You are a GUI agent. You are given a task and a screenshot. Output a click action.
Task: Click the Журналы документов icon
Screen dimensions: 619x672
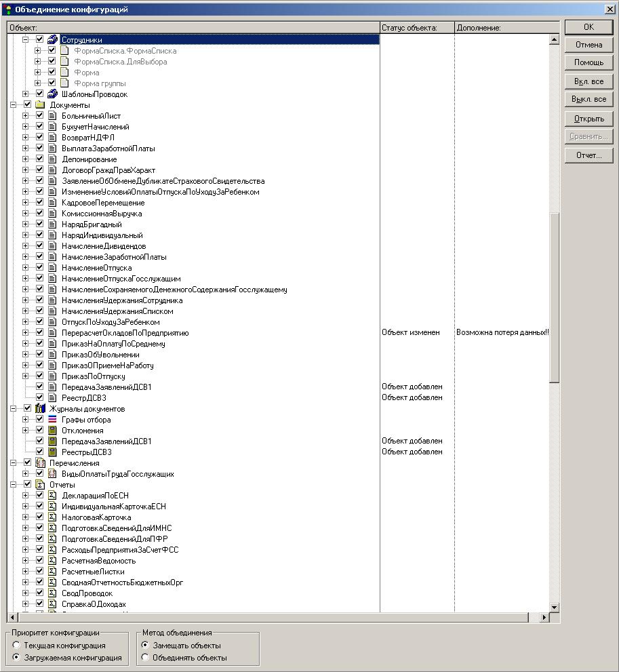40,409
